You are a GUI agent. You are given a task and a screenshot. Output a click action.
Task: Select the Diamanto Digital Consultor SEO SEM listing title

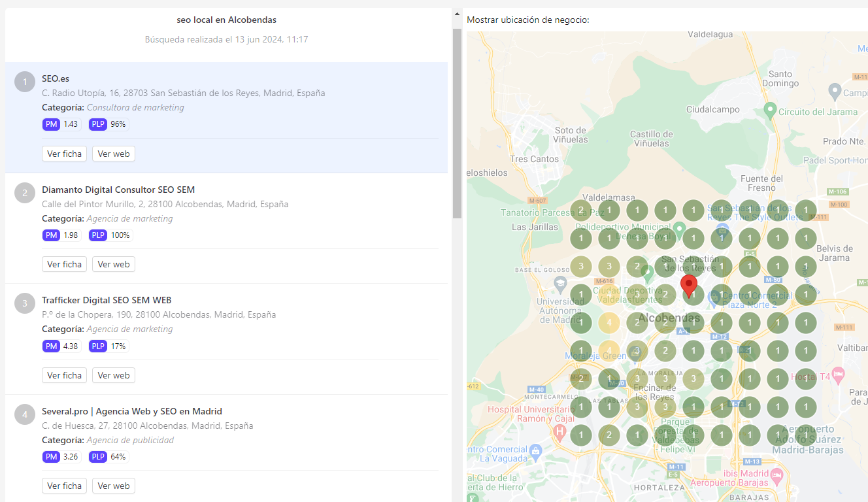tap(118, 190)
